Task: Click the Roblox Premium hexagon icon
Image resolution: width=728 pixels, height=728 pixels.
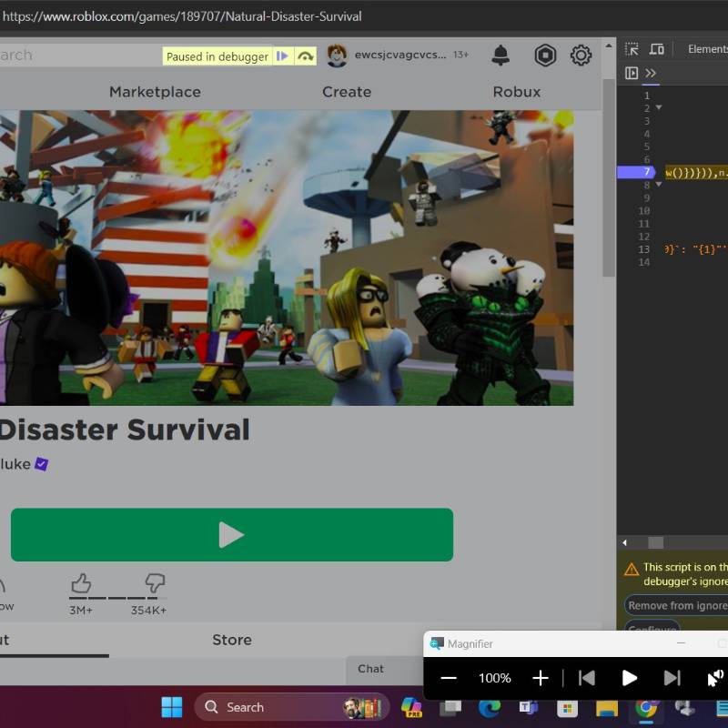Action: point(544,56)
